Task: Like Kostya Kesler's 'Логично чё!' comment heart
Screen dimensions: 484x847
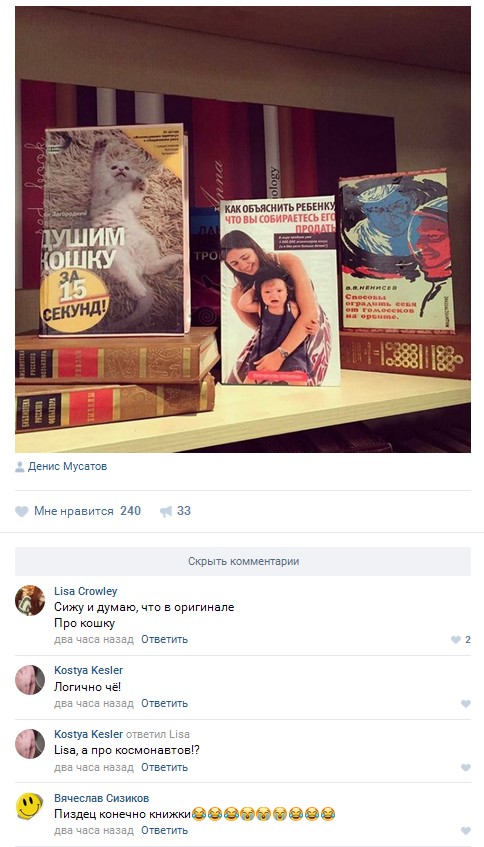Action: click(x=466, y=704)
